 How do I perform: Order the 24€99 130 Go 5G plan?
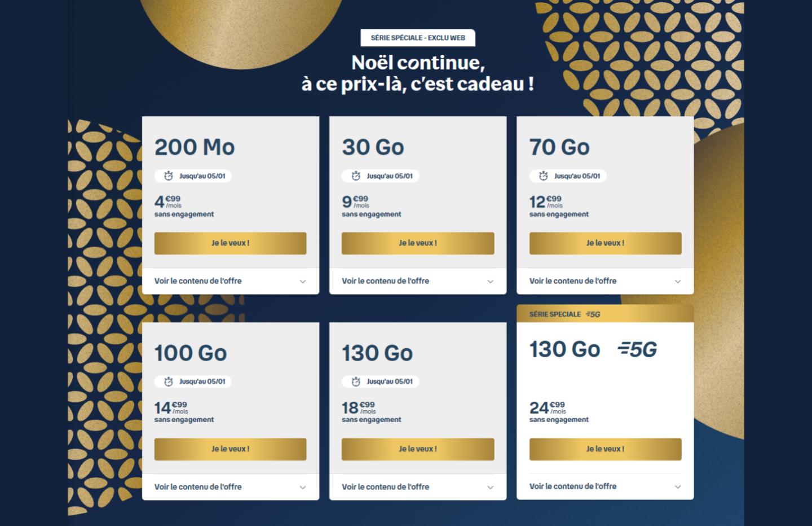coord(605,449)
